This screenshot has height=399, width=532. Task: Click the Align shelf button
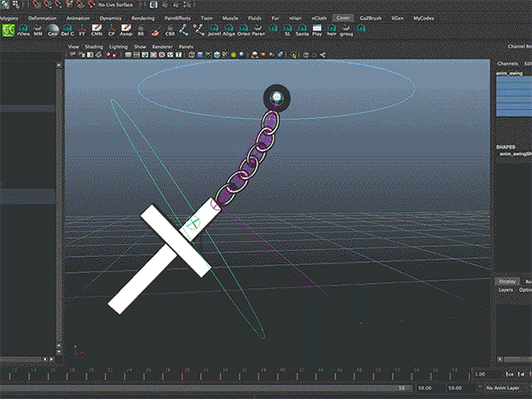point(229,30)
